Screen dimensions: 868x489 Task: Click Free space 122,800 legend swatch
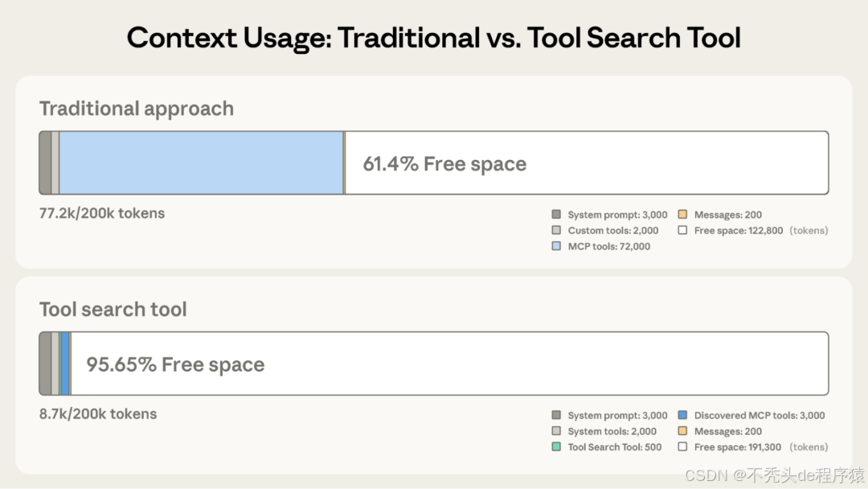(682, 230)
